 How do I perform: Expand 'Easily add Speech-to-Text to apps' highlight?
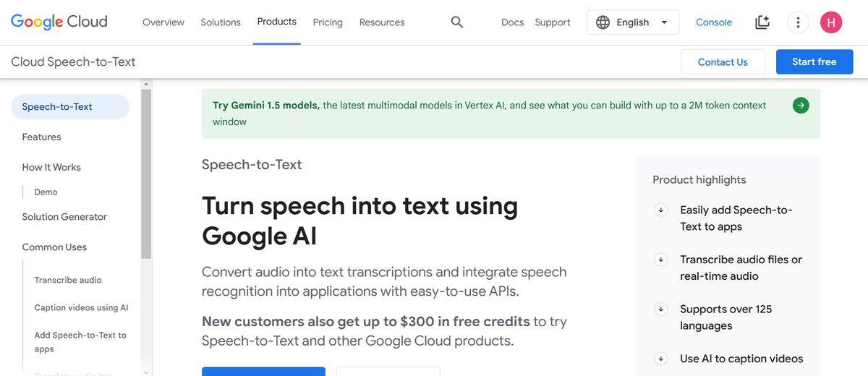[660, 210]
